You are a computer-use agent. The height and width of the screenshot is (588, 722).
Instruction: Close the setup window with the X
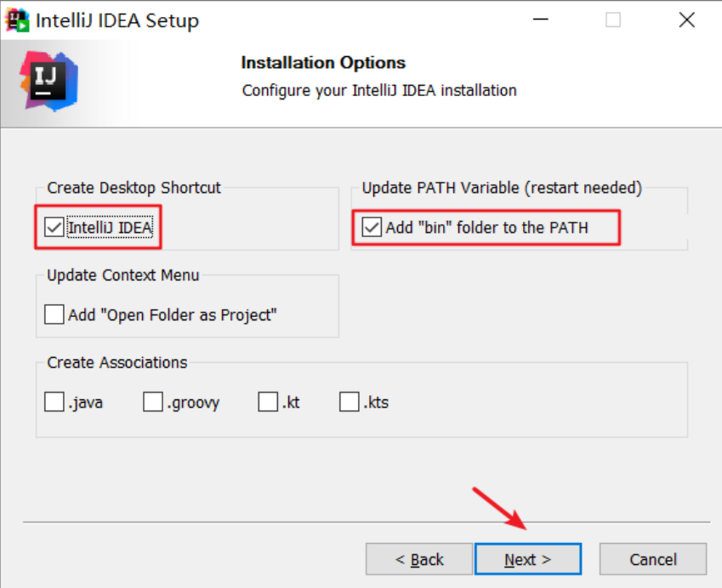(686, 20)
